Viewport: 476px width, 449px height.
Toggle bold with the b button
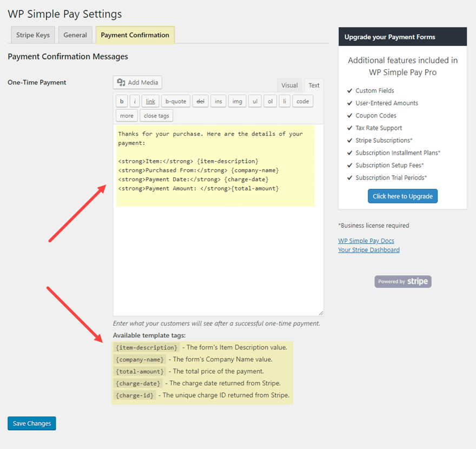pyautogui.click(x=122, y=101)
